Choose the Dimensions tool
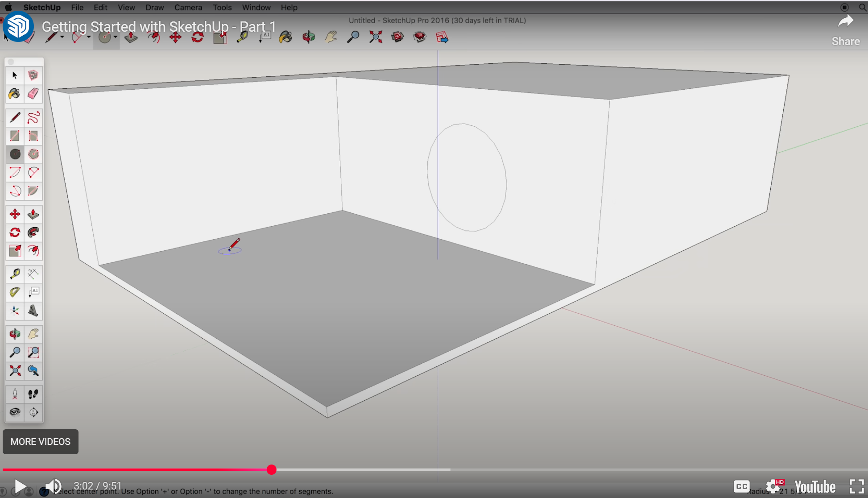Image resolution: width=868 pixels, height=498 pixels. tap(33, 274)
